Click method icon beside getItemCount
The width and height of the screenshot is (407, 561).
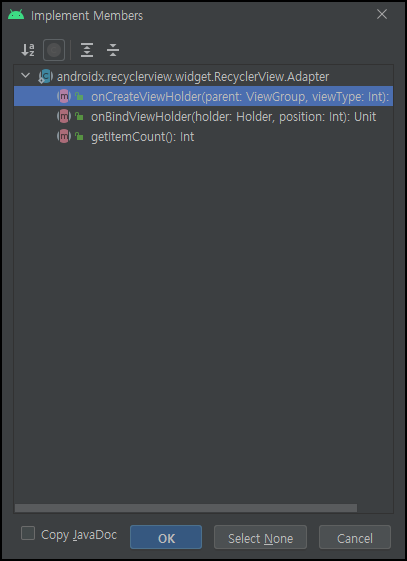tap(64, 136)
